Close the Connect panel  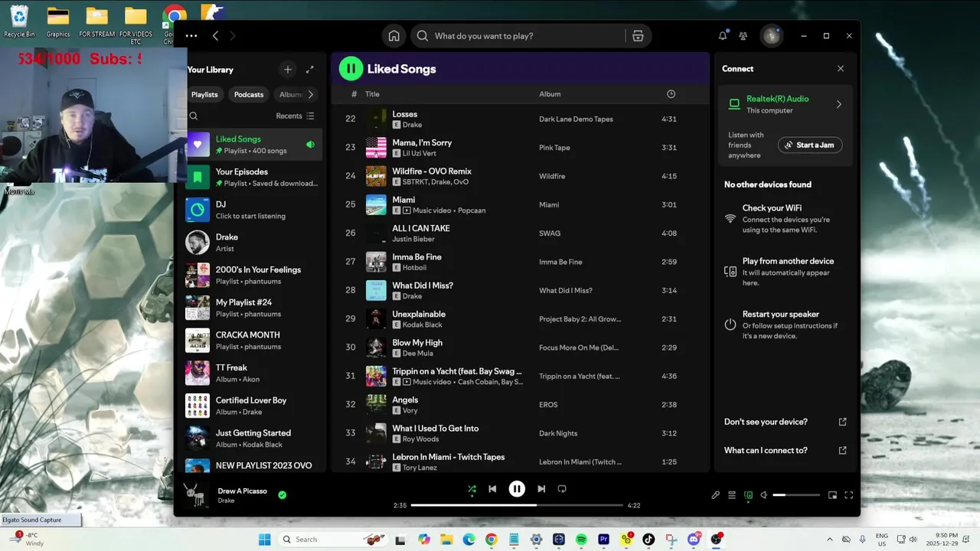[841, 69]
